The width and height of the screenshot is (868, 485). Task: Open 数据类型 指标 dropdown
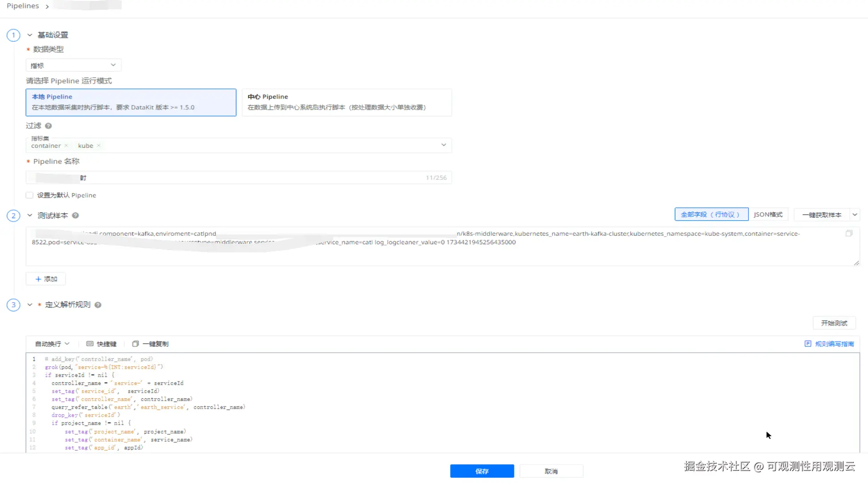pyautogui.click(x=73, y=66)
